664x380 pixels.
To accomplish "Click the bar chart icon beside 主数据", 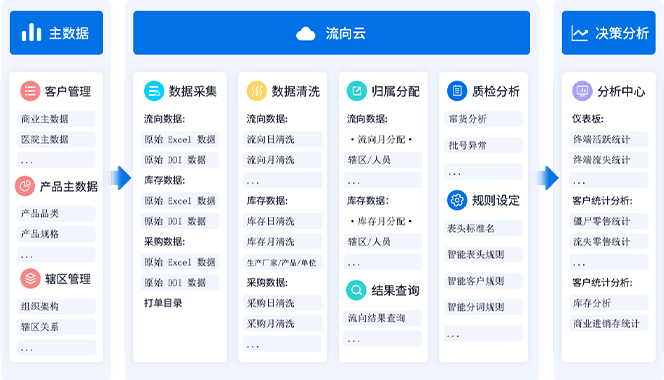I will [x=31, y=32].
